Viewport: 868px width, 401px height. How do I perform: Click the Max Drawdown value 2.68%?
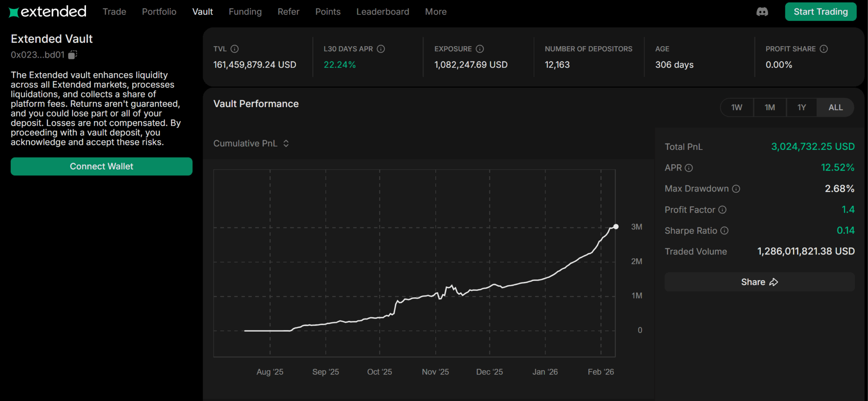pyautogui.click(x=840, y=188)
